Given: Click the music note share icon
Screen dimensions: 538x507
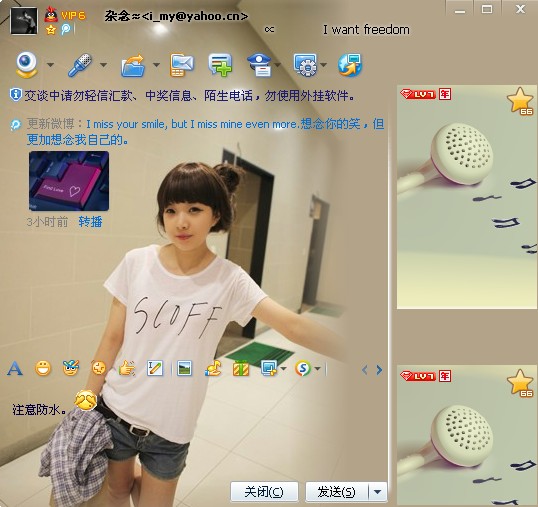Looking at the screenshot, I should [213, 368].
